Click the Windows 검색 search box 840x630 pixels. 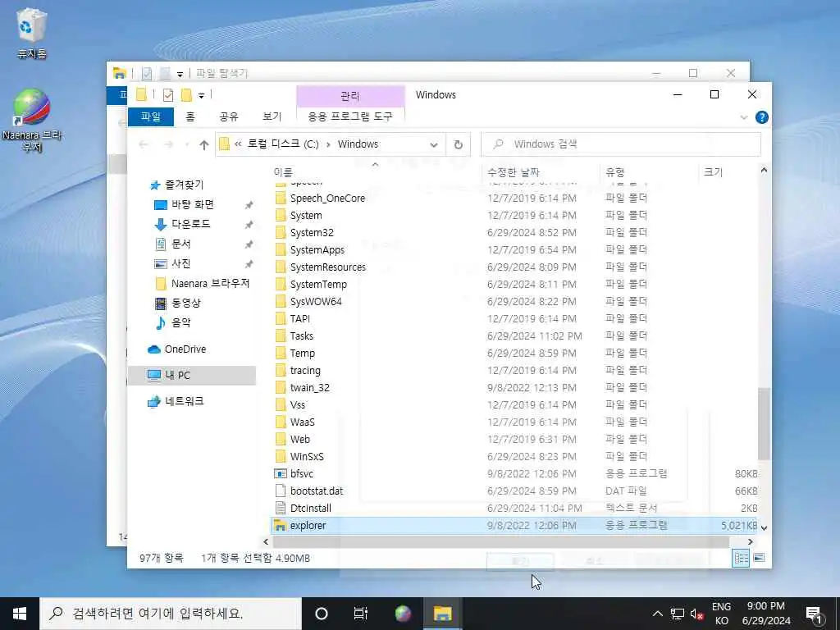click(x=621, y=144)
